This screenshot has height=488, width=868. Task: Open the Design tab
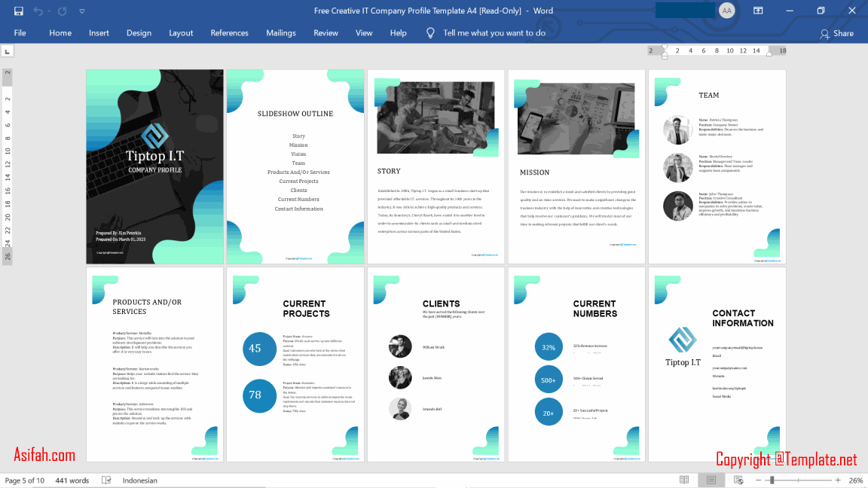[x=139, y=33]
